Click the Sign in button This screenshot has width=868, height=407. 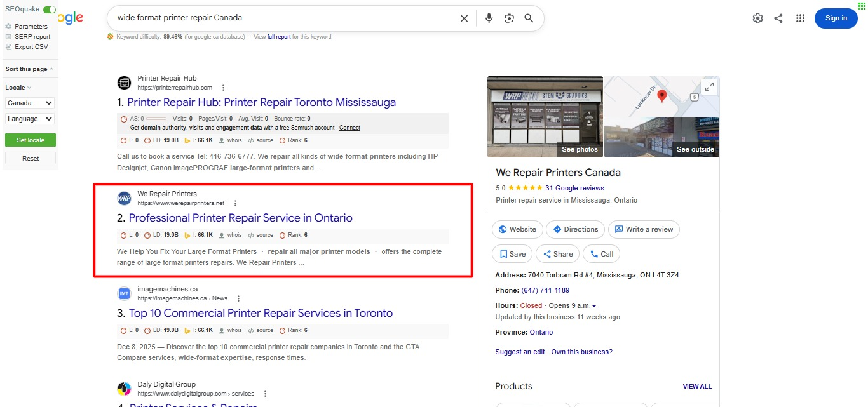click(x=836, y=18)
